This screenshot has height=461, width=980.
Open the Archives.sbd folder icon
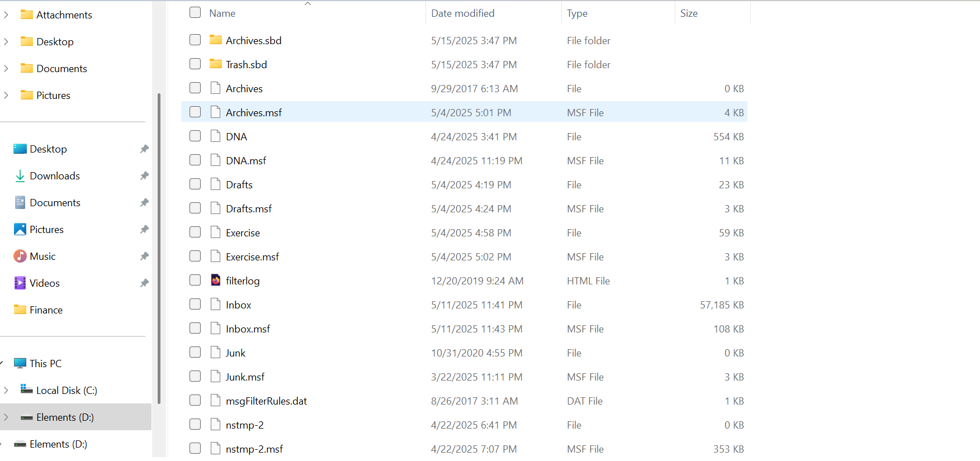click(216, 40)
